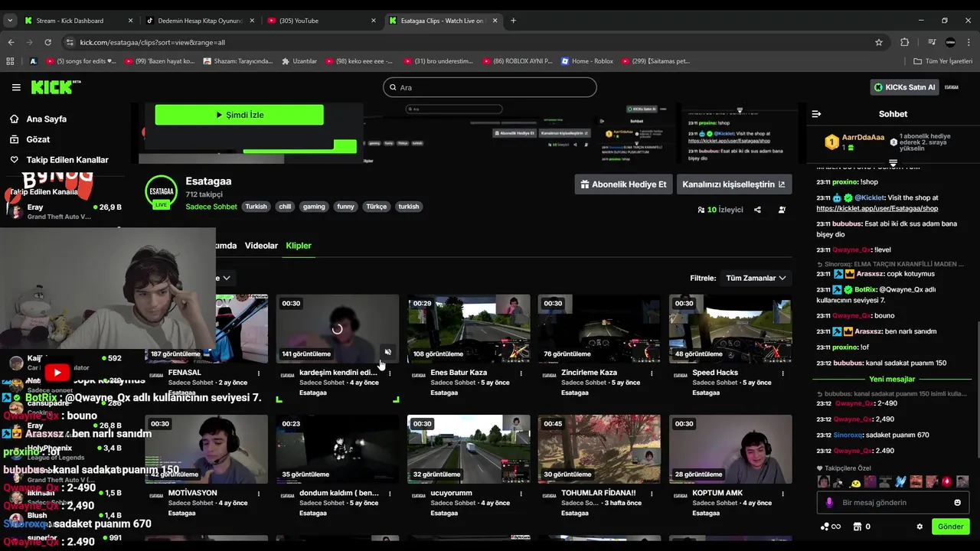Click the Gönder send button
The width and height of the screenshot is (980, 551).
click(x=950, y=527)
